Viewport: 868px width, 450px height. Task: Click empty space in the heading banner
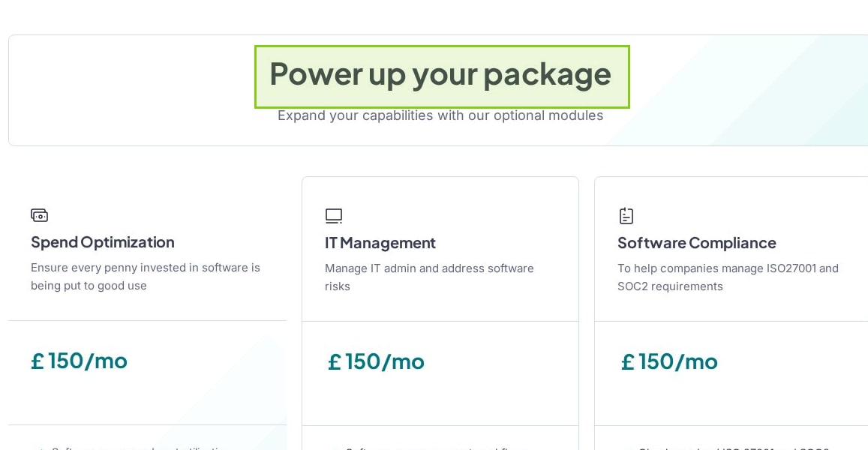[x=133, y=91]
